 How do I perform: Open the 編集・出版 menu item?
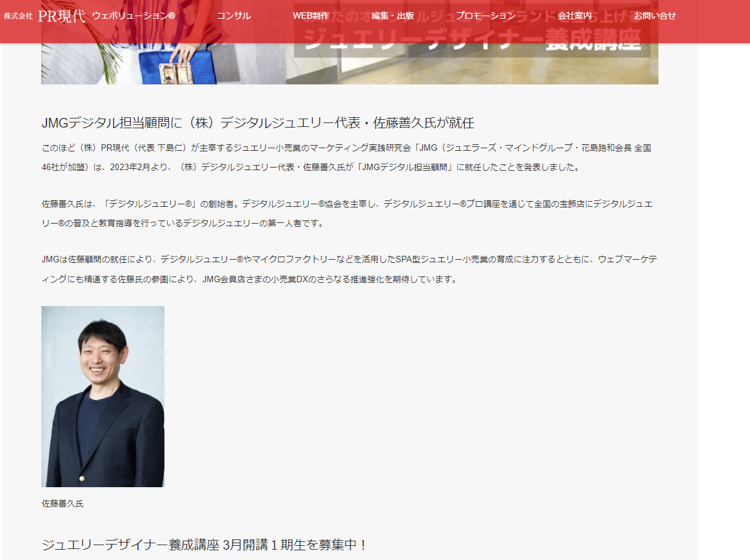click(x=393, y=15)
